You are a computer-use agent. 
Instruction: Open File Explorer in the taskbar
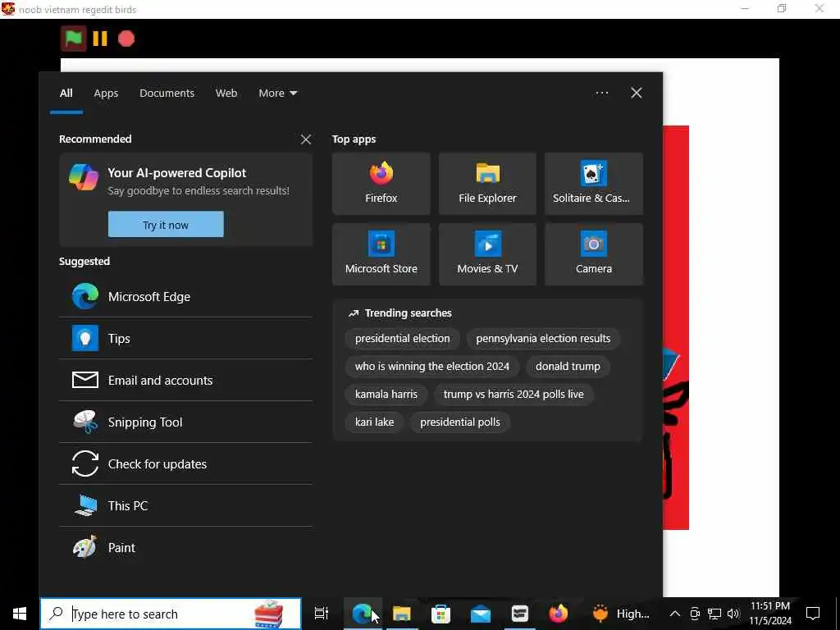click(x=402, y=614)
